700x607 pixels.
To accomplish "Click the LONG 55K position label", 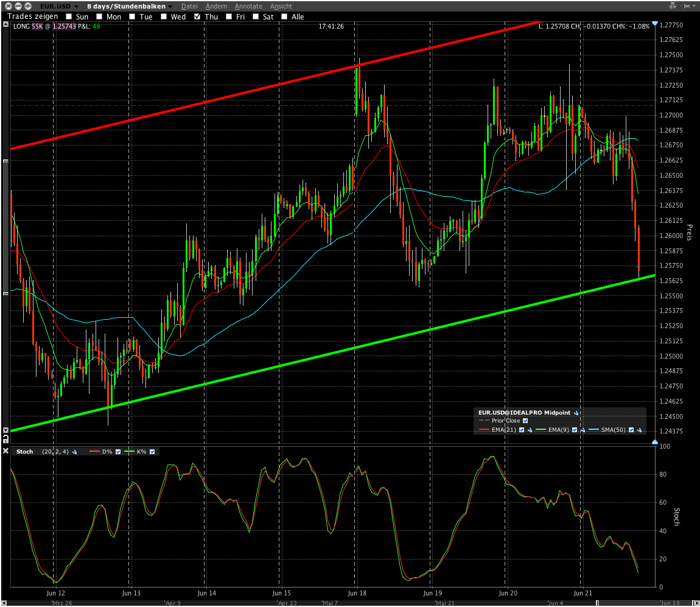I will (28, 26).
